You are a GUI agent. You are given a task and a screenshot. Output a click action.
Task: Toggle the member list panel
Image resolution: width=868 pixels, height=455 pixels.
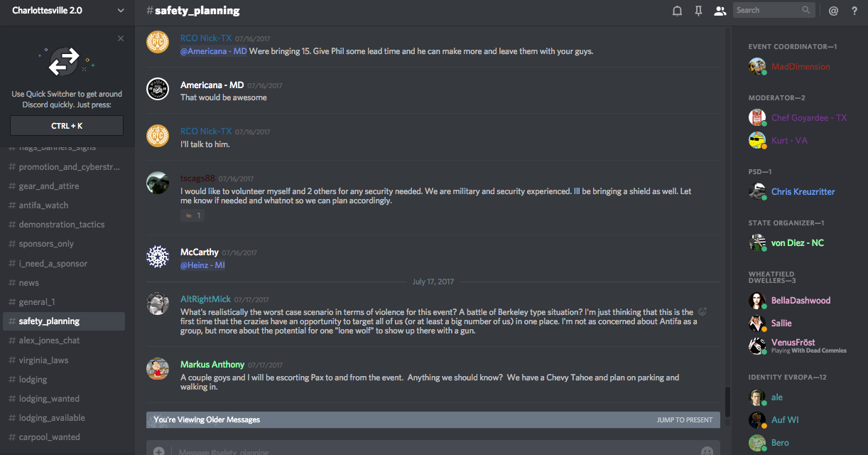tap(720, 11)
